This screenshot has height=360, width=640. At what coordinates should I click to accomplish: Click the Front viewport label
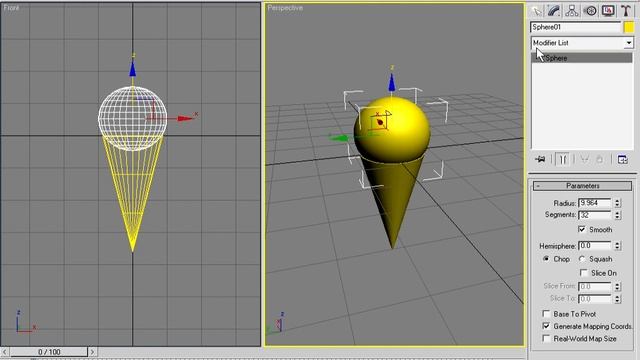coord(11,8)
